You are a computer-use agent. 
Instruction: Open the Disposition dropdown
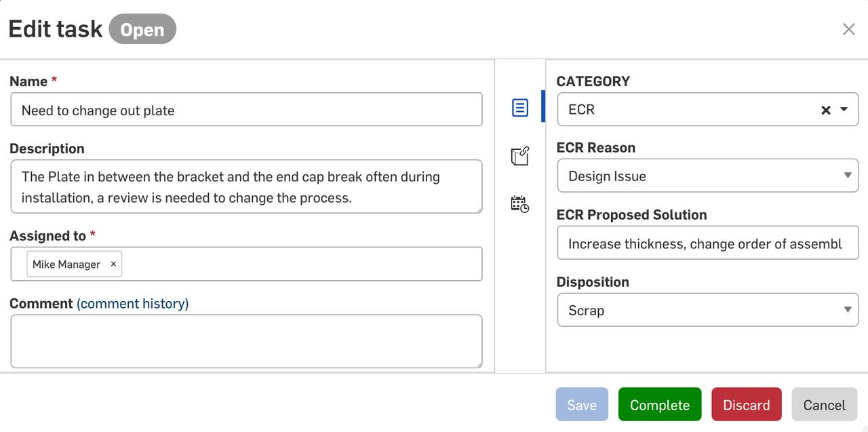tap(847, 309)
